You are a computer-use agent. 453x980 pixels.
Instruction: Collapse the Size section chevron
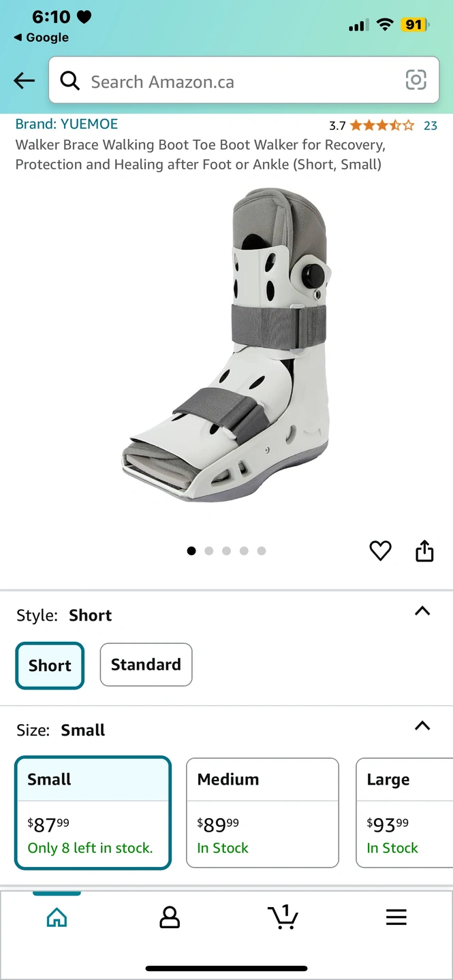(x=422, y=725)
